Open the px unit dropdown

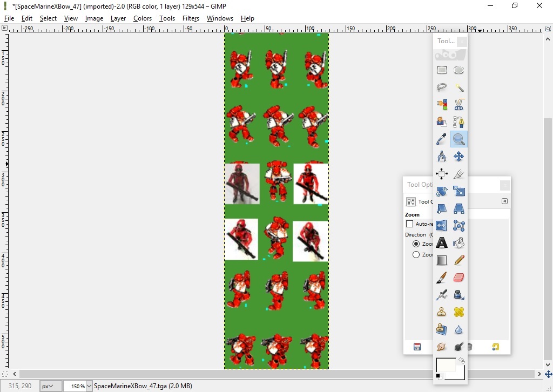[51, 386]
